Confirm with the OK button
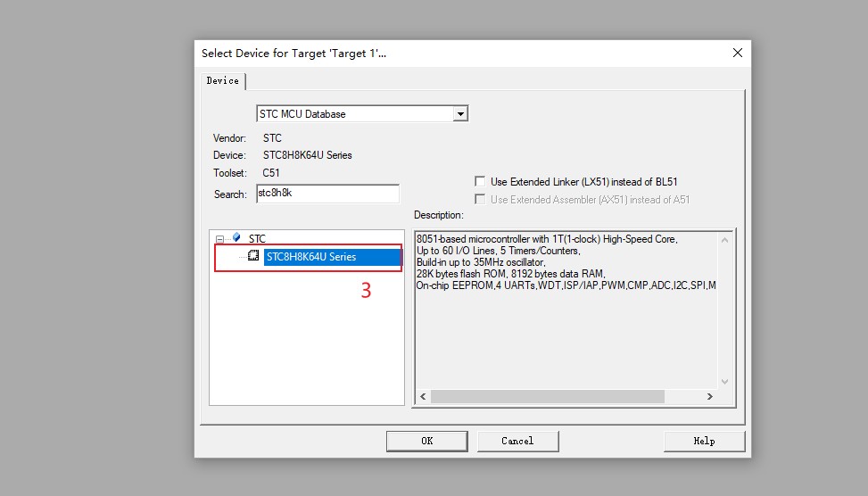The width and height of the screenshot is (868, 496). (426, 442)
